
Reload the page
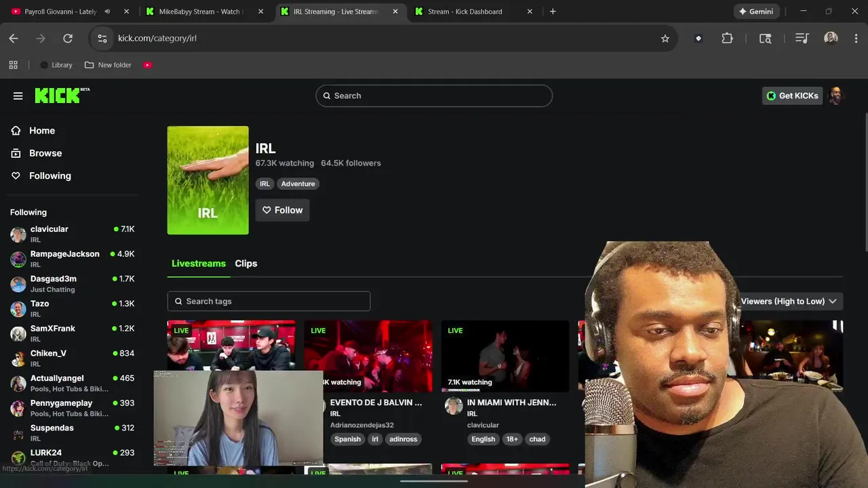pyautogui.click(x=68, y=39)
